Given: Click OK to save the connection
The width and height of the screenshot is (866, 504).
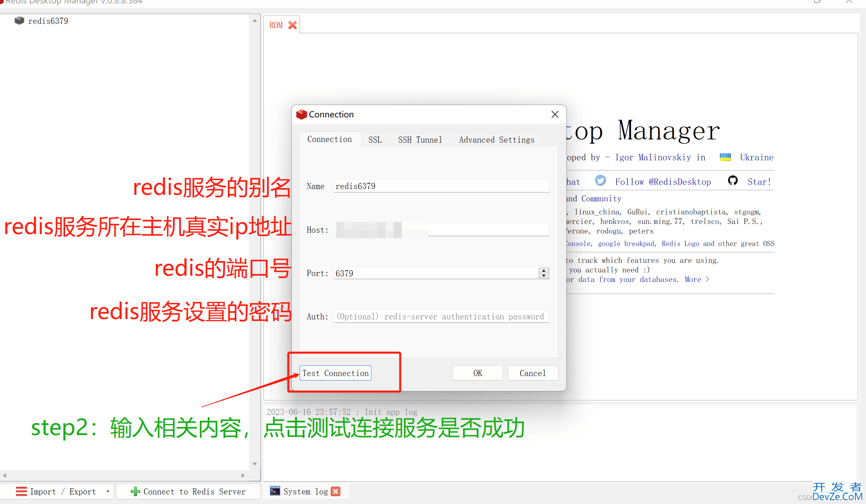Looking at the screenshot, I should [x=477, y=373].
